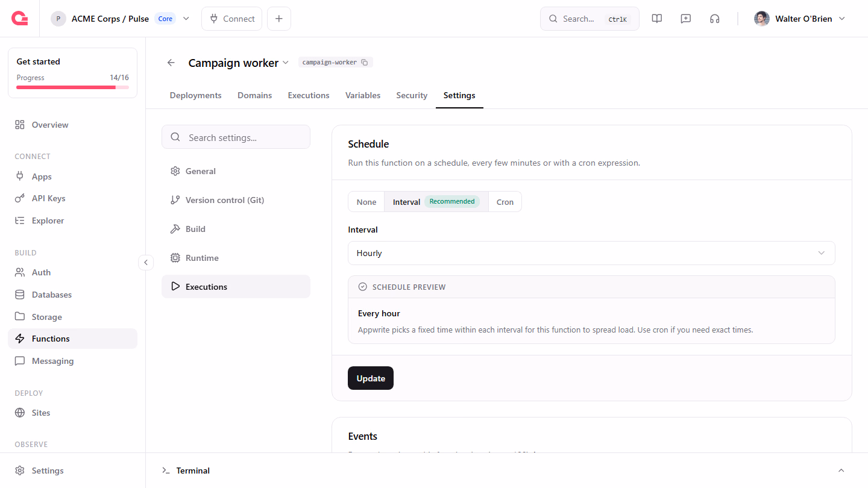The width and height of the screenshot is (868, 488).
Task: Open Explorer in the sidebar
Action: click(x=72, y=221)
